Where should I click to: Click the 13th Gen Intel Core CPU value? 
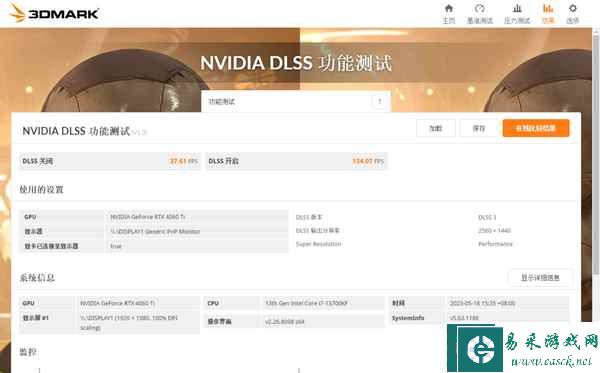click(306, 303)
